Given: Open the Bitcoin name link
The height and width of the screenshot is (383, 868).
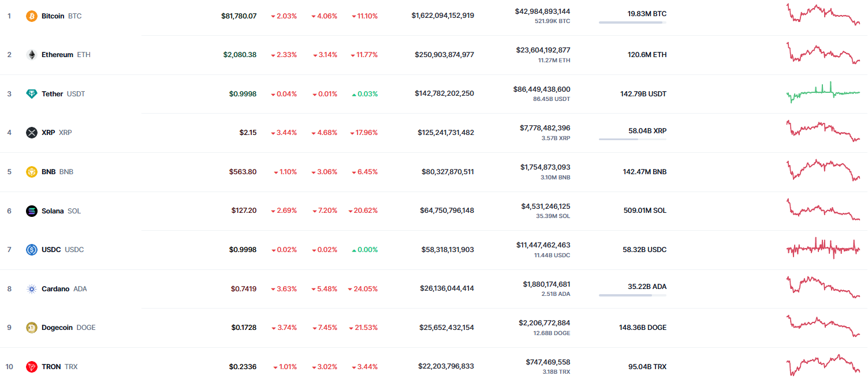Looking at the screenshot, I should pos(53,16).
